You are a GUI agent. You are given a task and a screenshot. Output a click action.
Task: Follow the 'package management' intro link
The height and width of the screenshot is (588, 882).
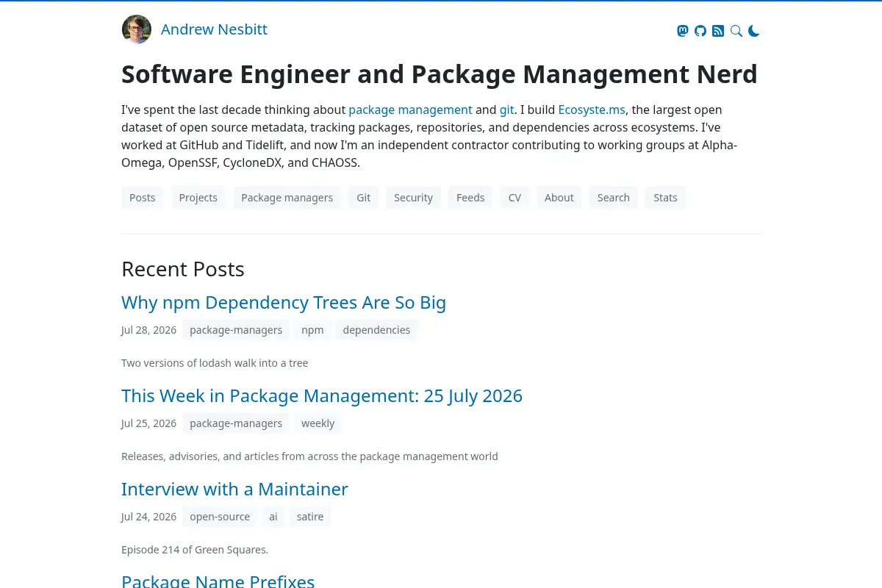click(x=410, y=110)
